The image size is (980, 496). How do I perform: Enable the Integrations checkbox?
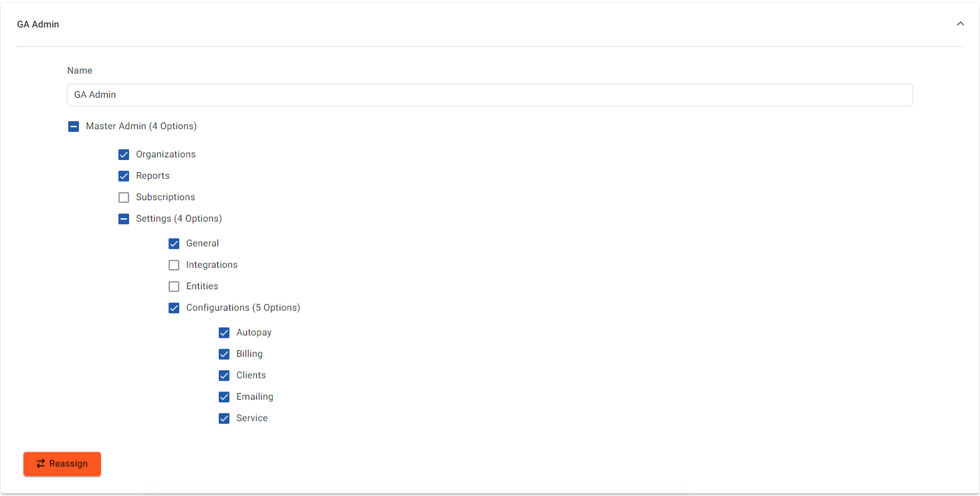[x=174, y=265]
